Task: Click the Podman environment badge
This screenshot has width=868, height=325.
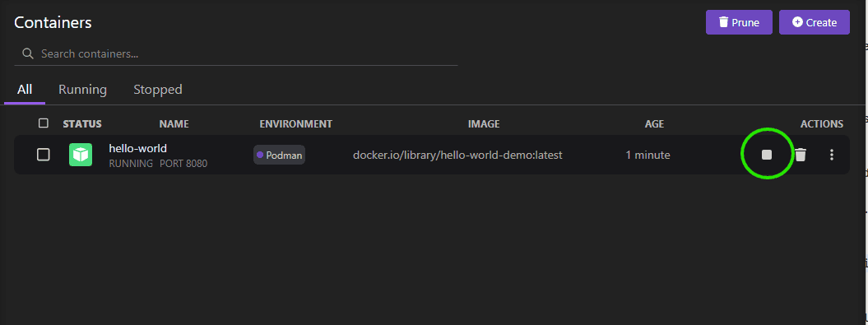Action: coord(280,155)
